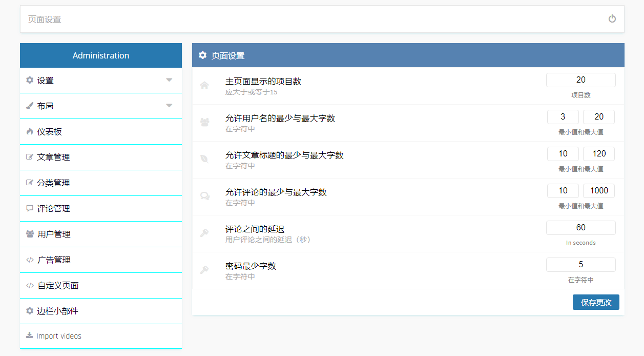Click the comments icon beside 允许评论的最少与最大字数
The width and height of the screenshot is (644, 356).
(204, 196)
